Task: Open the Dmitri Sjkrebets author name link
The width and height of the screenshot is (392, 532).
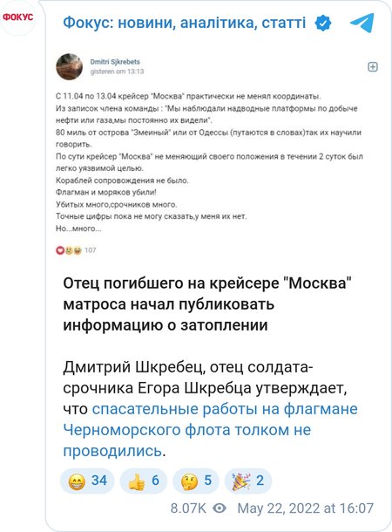Action: (x=115, y=62)
